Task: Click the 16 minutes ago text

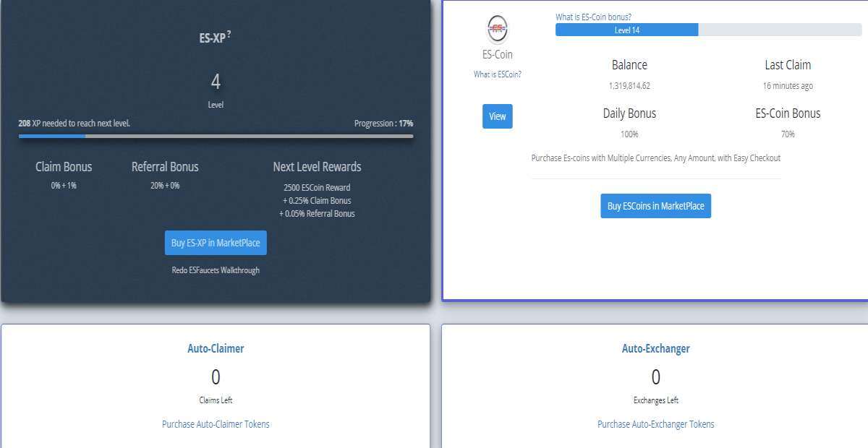Action: pyautogui.click(x=788, y=86)
